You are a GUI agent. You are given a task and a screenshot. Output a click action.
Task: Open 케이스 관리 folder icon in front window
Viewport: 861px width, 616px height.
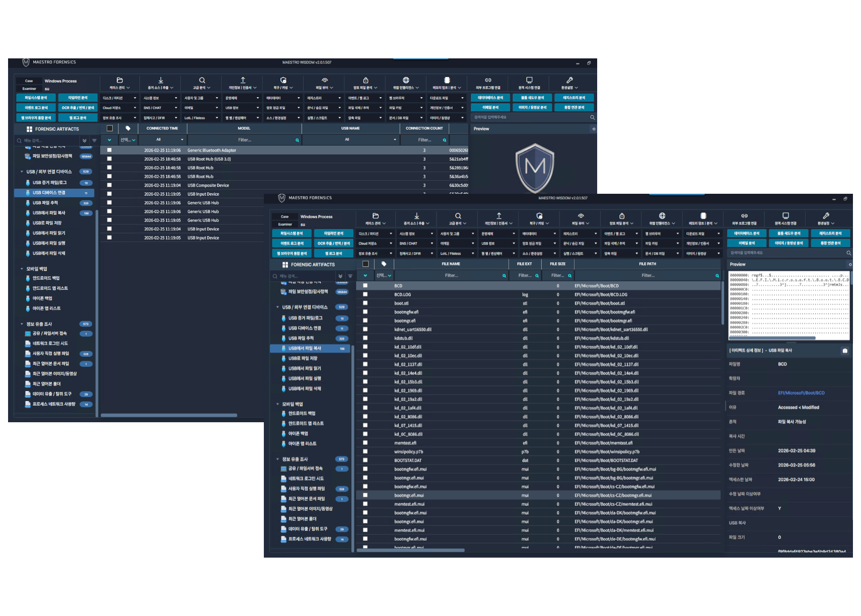coord(376,216)
